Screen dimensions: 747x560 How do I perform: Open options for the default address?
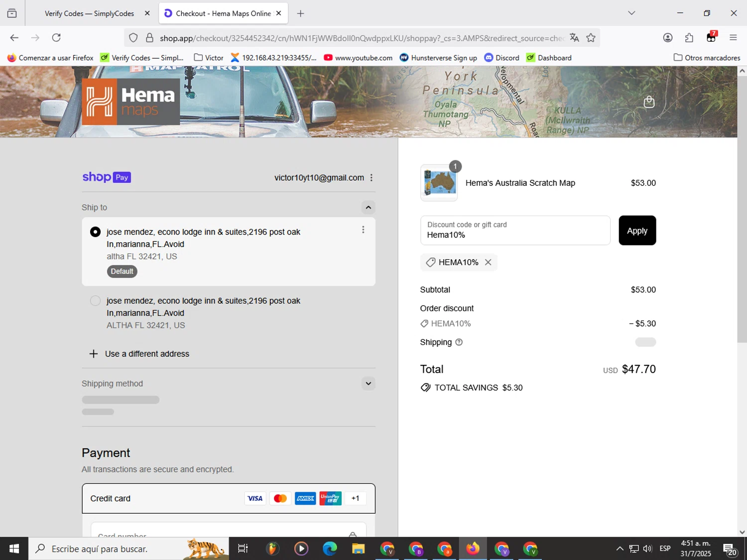pyautogui.click(x=363, y=229)
